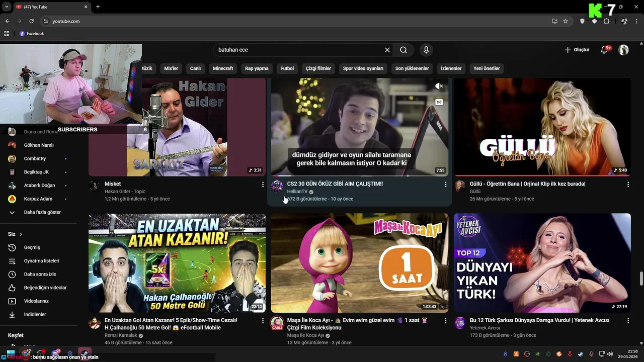The image size is (644, 362).
Task: Open options menu for Bu 12 Türk Şarkısı video
Action: pyautogui.click(x=628, y=321)
